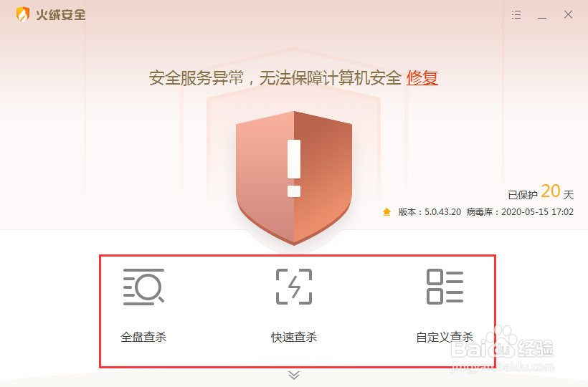Click the 全盘查杀 text label

143,337
